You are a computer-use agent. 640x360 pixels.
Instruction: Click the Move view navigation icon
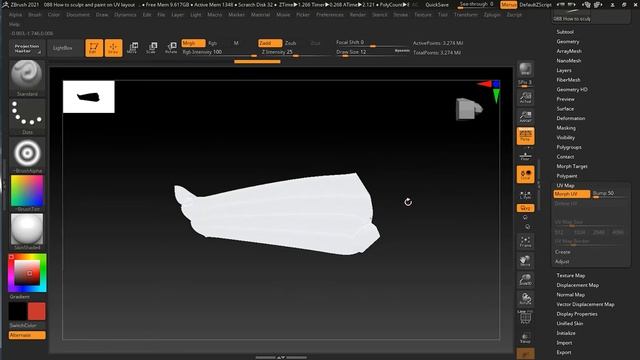(x=525, y=261)
